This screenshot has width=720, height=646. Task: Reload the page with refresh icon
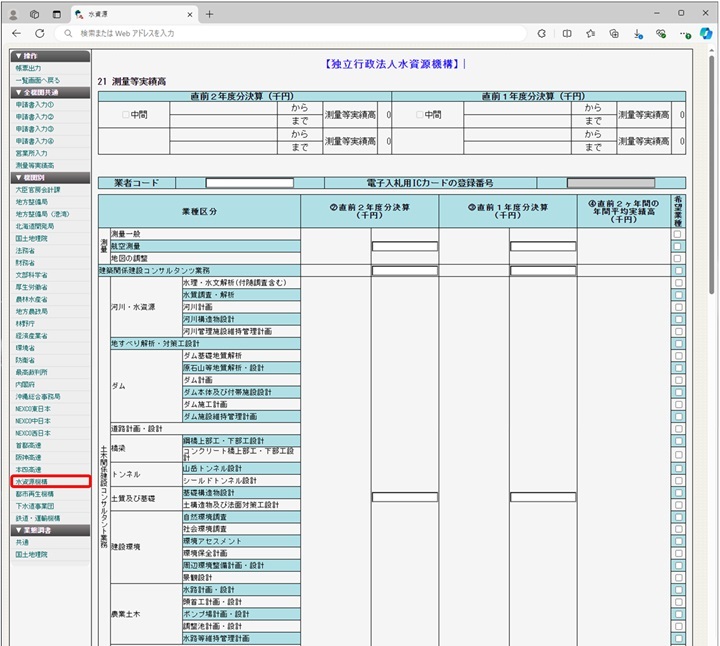40,34
